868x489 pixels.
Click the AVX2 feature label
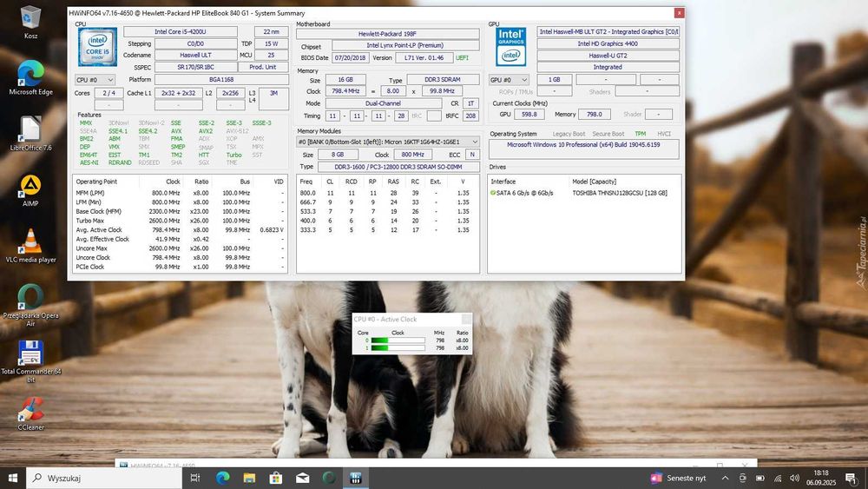206,131
